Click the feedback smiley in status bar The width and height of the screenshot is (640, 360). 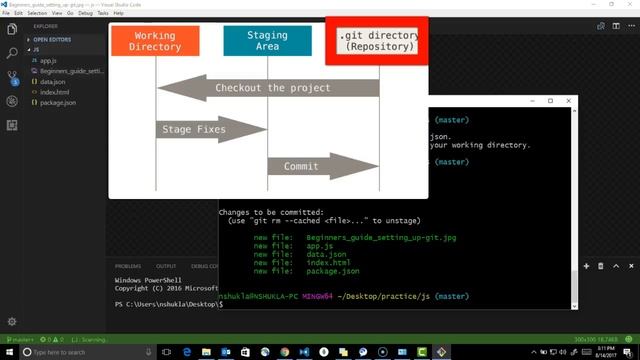coord(629,339)
